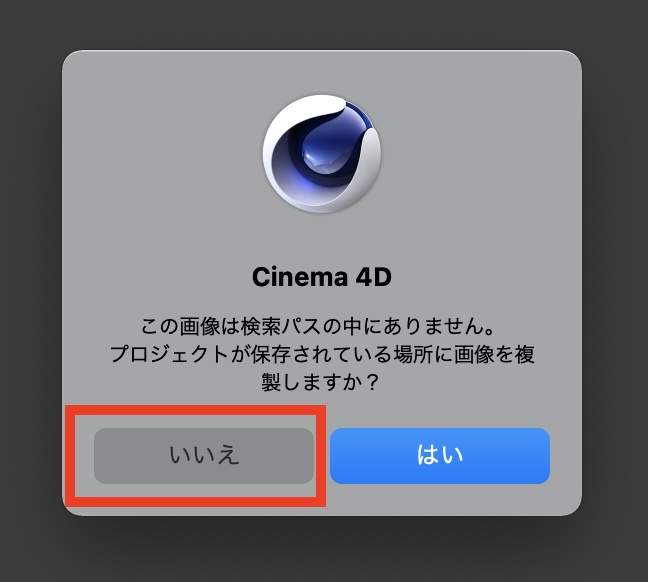This screenshot has width=648, height=582.
Task: Click the Cinema 4D application icon
Action: click(322, 154)
